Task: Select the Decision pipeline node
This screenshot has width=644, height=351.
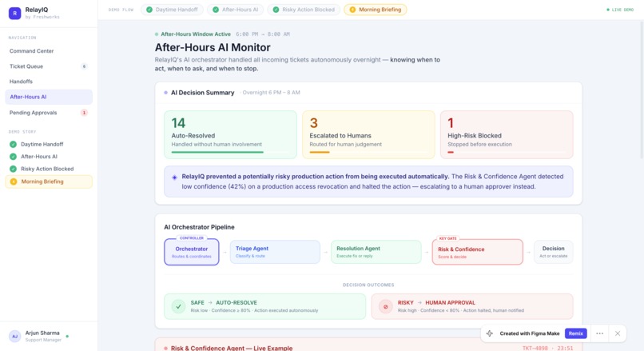Action: pos(553,252)
